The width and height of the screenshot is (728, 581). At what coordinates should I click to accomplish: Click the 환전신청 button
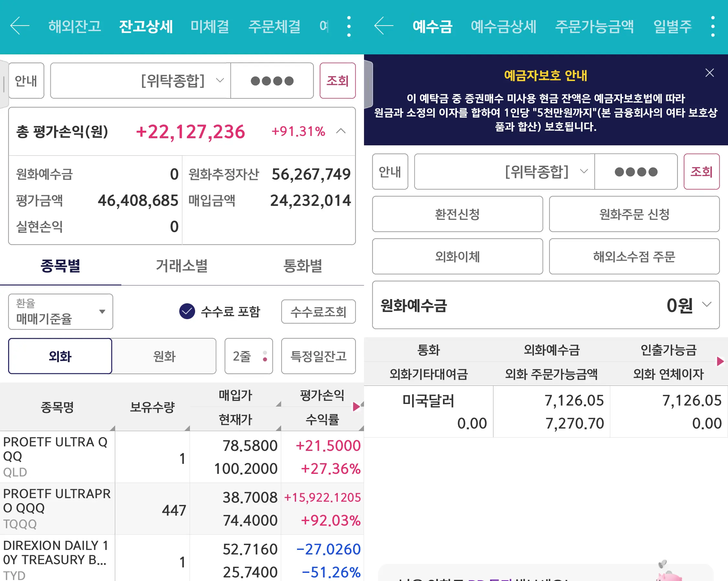(x=458, y=214)
